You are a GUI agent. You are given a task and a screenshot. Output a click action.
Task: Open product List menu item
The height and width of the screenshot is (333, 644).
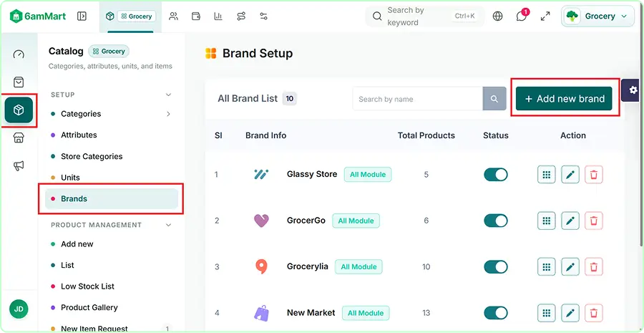click(x=67, y=265)
